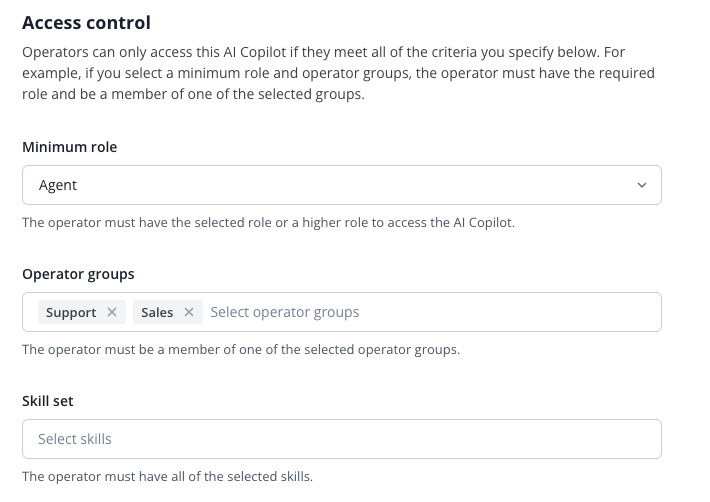This screenshot has height=502, width=710.
Task: Click the 'Access control' section heading
Action: 86,22
